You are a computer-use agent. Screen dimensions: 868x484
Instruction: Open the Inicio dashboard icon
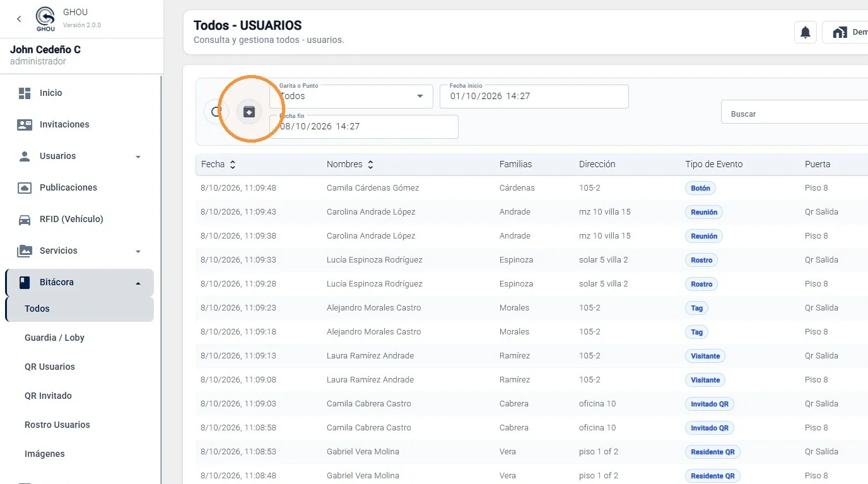pos(25,93)
